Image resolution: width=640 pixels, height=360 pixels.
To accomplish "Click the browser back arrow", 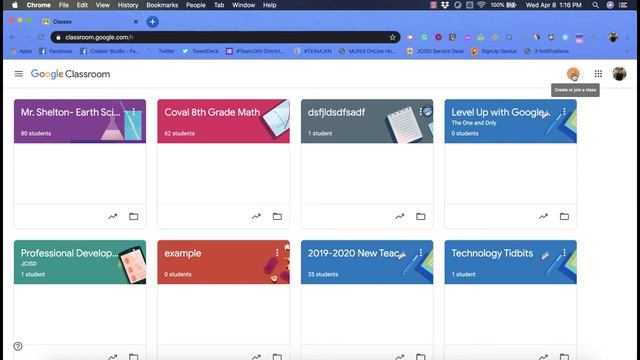I will (12, 37).
